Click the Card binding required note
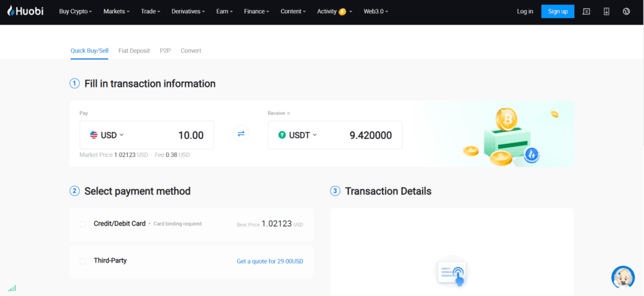The image size is (644, 296). pos(177,224)
